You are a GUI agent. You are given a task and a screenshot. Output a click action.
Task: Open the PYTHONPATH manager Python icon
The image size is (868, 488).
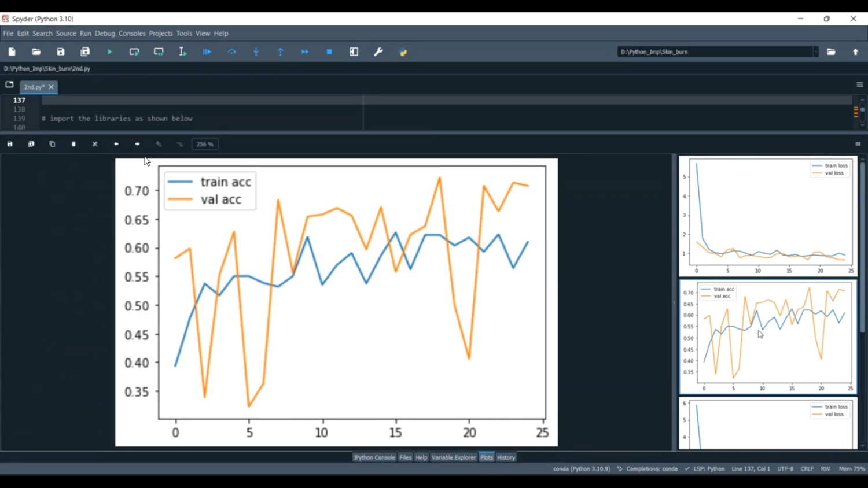[403, 52]
